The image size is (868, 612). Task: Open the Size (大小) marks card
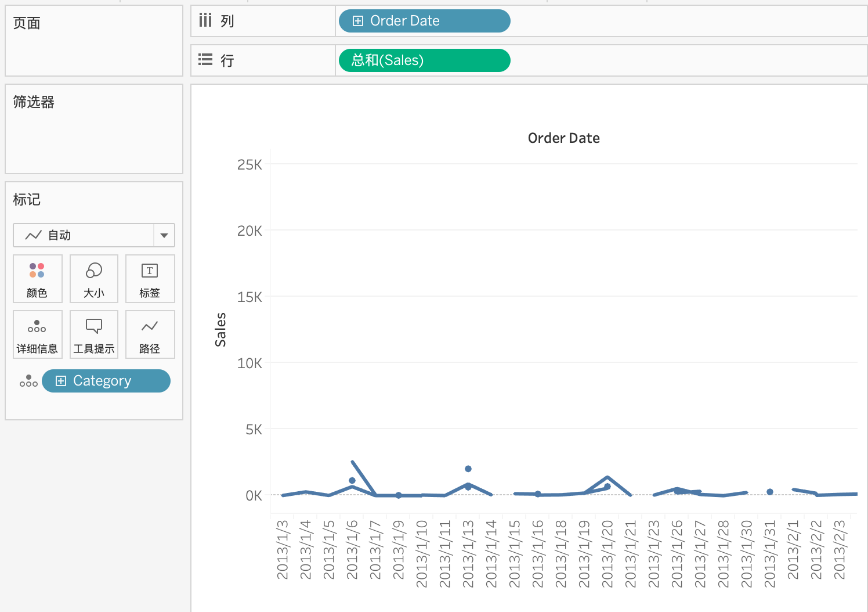click(94, 279)
